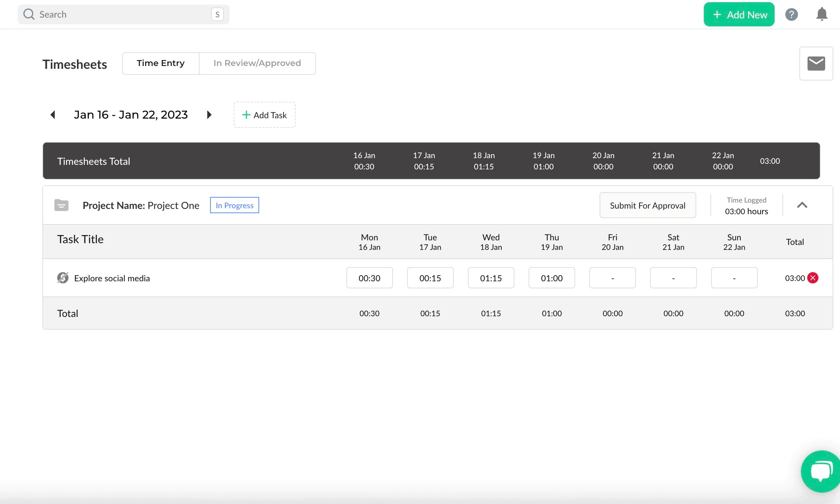Click the date range Jan 16 - Jan 22, 2023

coord(131,115)
